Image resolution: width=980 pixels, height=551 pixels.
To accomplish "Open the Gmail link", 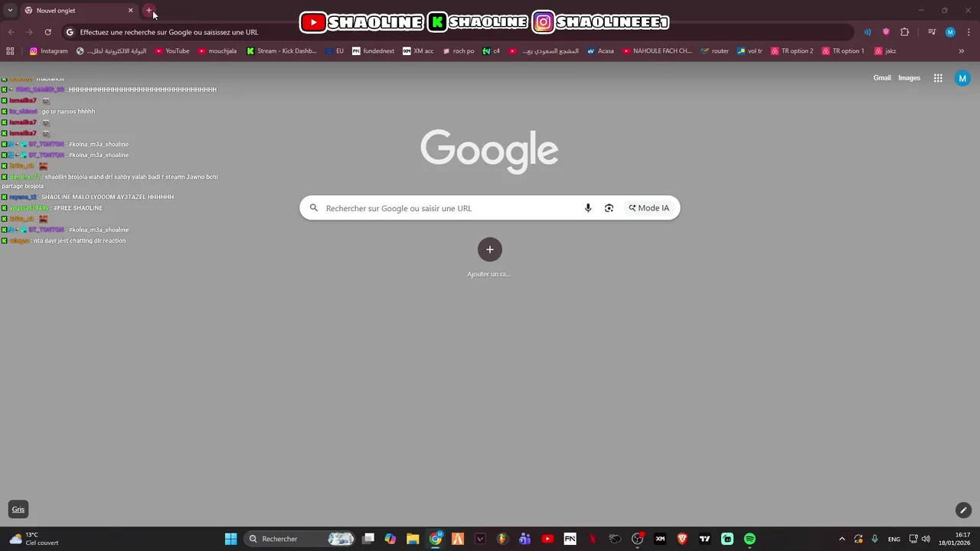I will click(x=882, y=78).
